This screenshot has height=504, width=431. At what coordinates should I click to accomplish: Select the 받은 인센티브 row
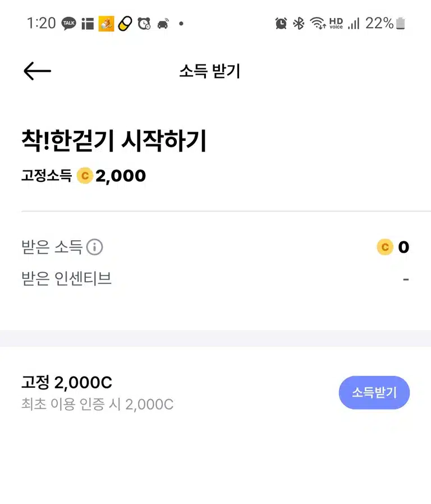tap(215, 279)
